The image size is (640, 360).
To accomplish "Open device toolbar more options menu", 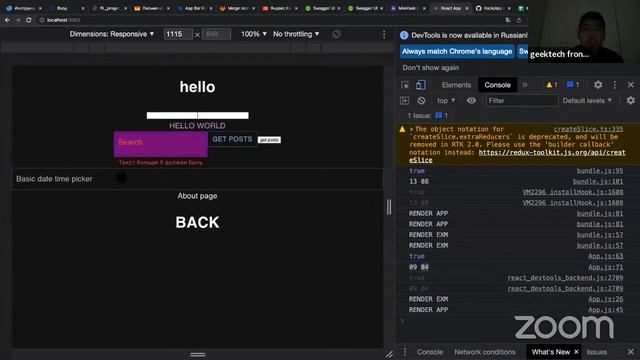I will (x=384, y=34).
